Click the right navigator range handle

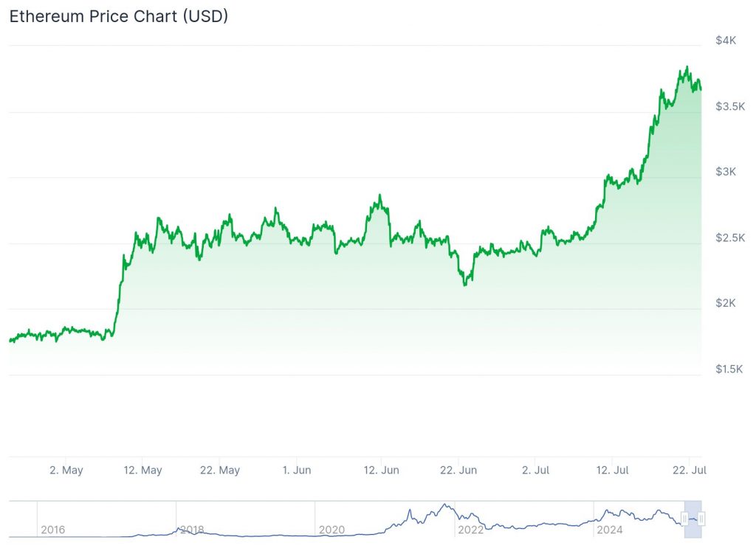coord(701,519)
